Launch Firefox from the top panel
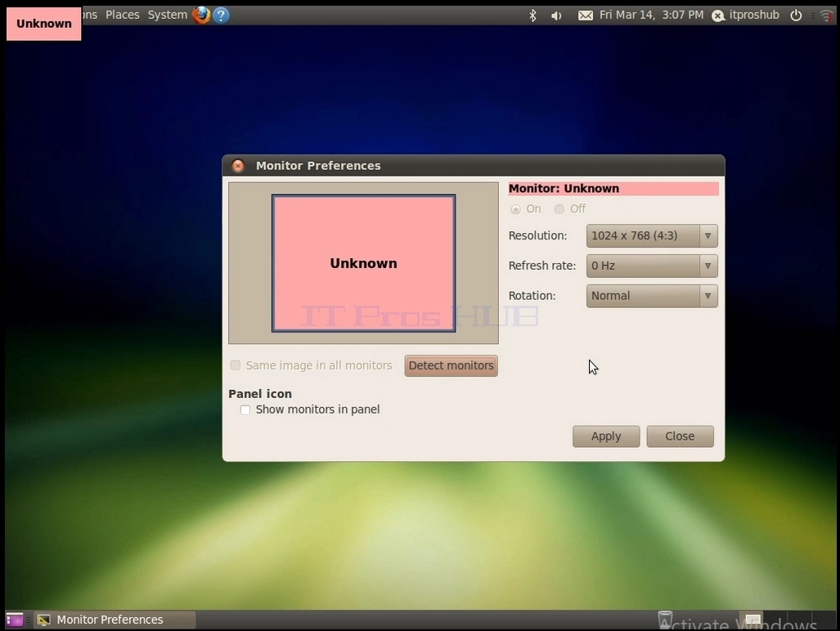The image size is (840, 631). click(201, 15)
